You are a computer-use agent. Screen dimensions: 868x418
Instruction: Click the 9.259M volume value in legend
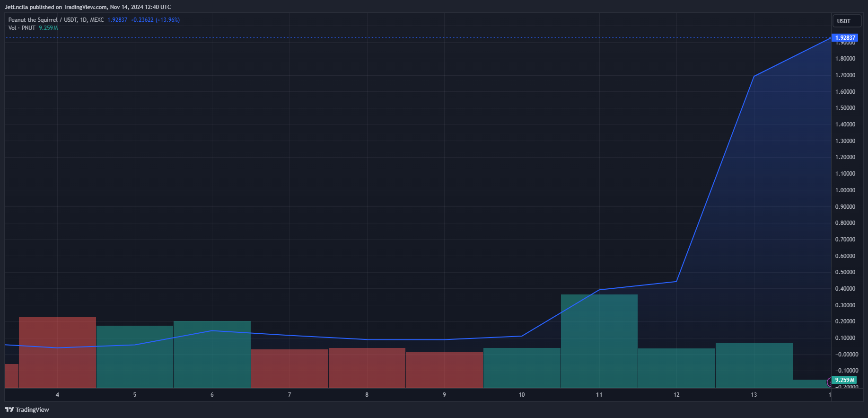pos(48,28)
